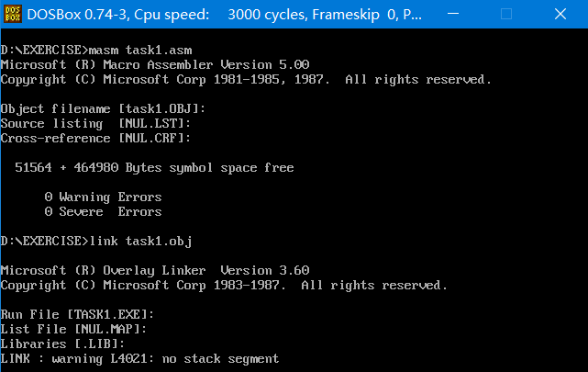Click the warning L4021 no stack segment line
Image resolution: width=588 pixels, height=372 pixels.
[139, 358]
